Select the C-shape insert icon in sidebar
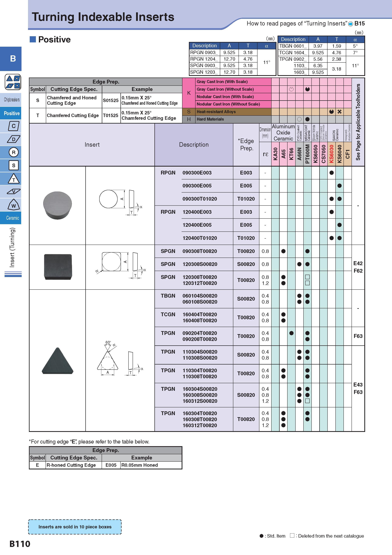The width and height of the screenshot is (392, 555). click(x=14, y=126)
